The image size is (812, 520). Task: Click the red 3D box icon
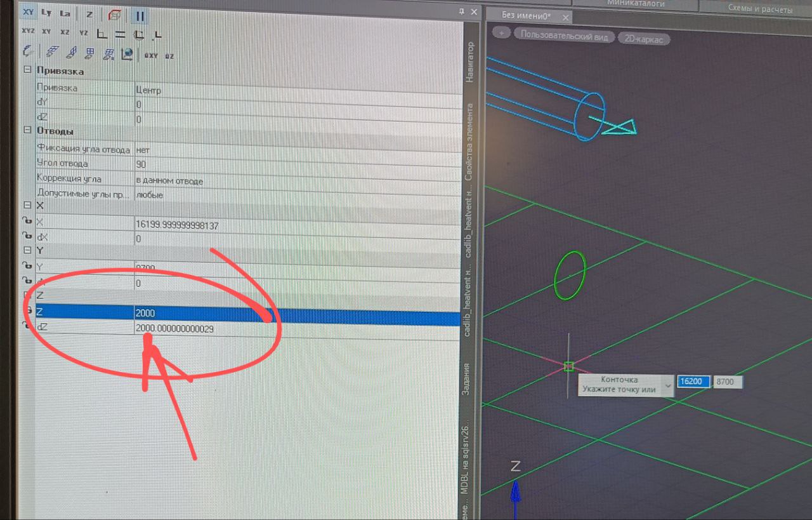pos(115,14)
